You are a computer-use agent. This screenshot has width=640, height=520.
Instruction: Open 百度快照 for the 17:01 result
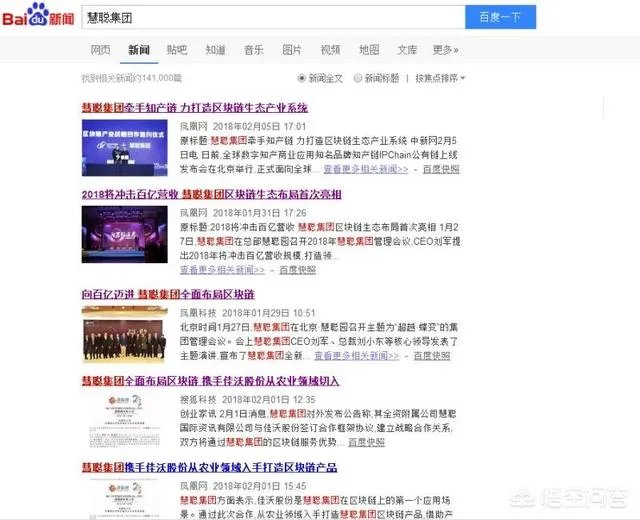[x=441, y=169]
